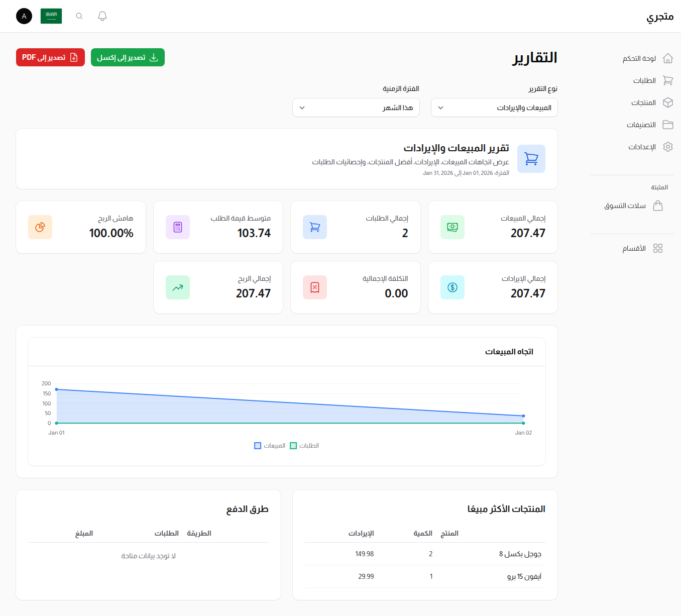Open the نوع التقرير dropdown
The width and height of the screenshot is (681, 616).
(494, 108)
